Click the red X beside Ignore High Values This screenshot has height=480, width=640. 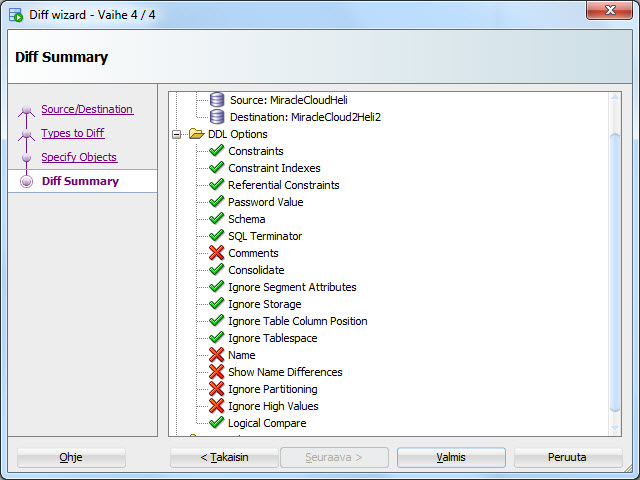tap(216, 406)
